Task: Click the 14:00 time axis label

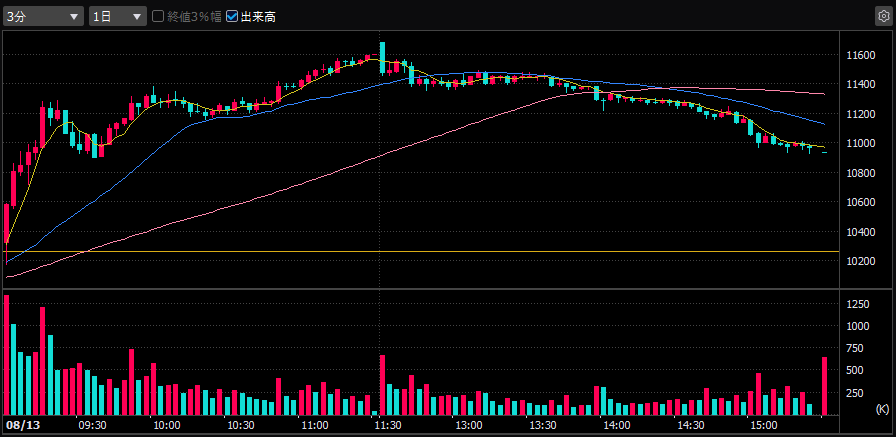Action: tap(617, 426)
